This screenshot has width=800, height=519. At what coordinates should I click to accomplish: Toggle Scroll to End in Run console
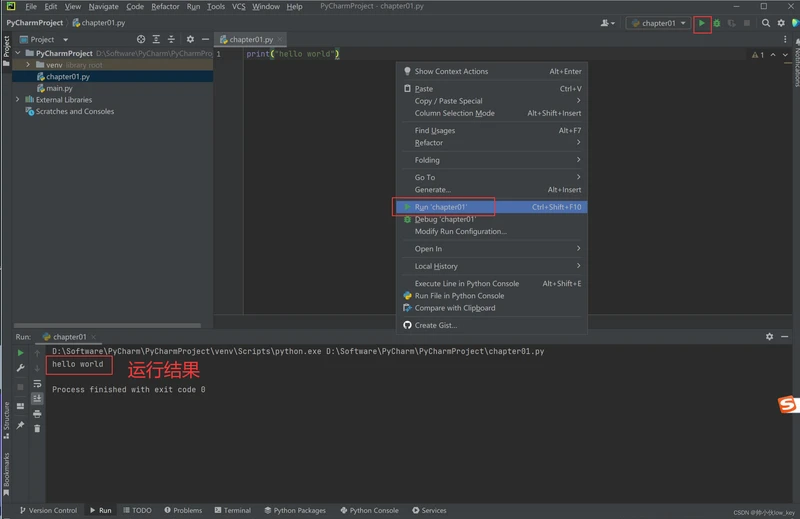click(x=37, y=399)
